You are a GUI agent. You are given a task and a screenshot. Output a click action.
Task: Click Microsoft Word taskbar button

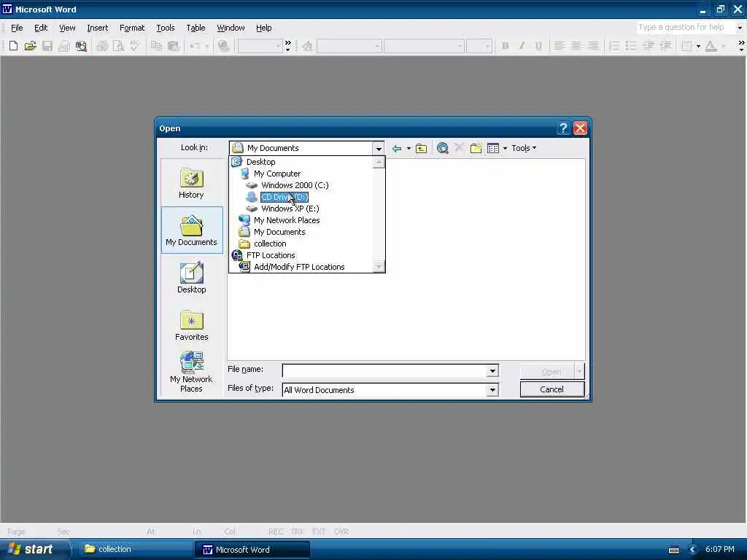[x=252, y=550]
